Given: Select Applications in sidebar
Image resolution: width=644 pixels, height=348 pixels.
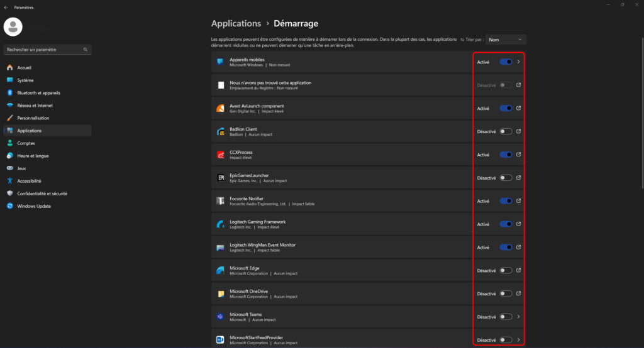Looking at the screenshot, I should point(47,131).
